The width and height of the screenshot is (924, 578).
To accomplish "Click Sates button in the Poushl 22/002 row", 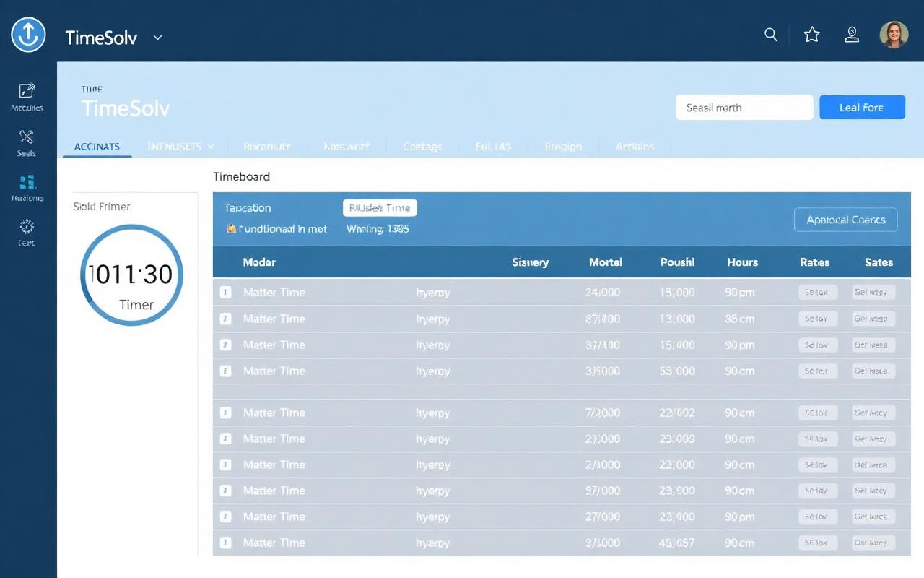I will click(873, 413).
